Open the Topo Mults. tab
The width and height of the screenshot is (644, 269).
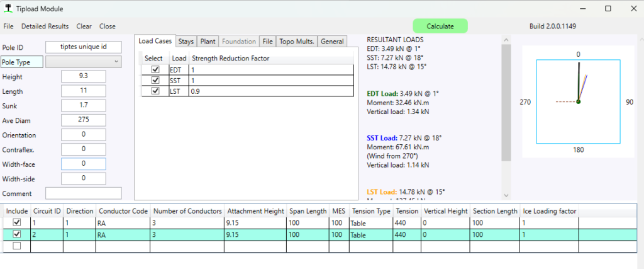point(297,42)
